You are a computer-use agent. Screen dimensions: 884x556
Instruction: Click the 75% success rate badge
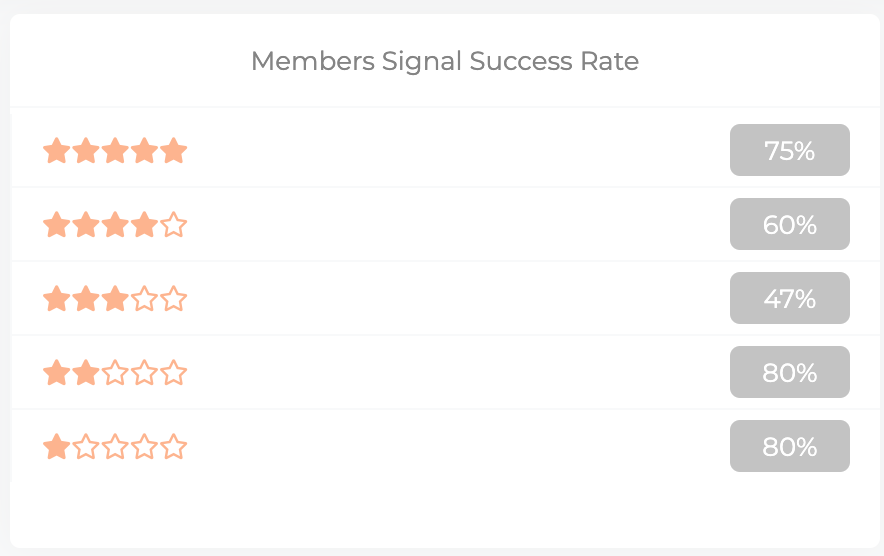pyautogui.click(x=789, y=150)
